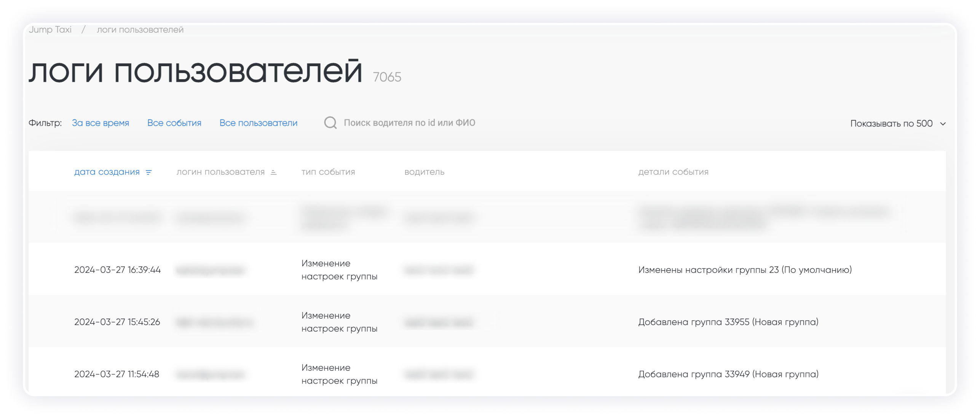Image resolution: width=980 pixels, height=419 pixels.
Task: Click the 'детали события' column header
Action: click(673, 172)
